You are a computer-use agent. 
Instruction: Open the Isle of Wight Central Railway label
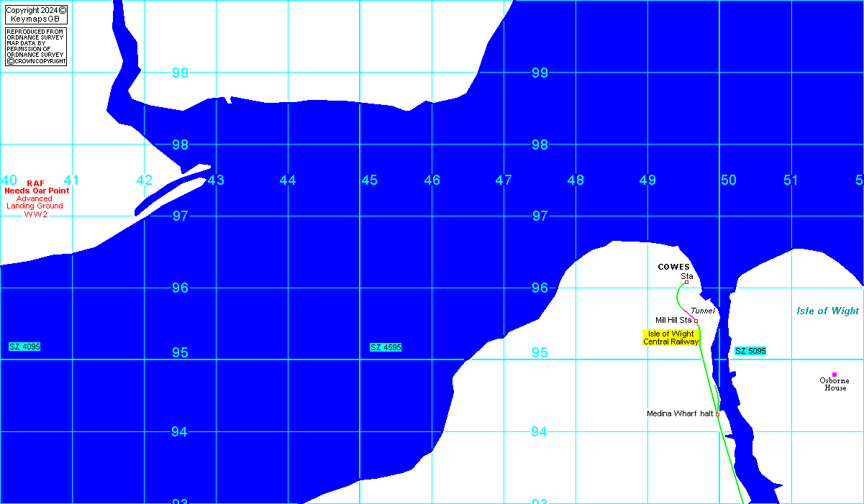coord(670,338)
